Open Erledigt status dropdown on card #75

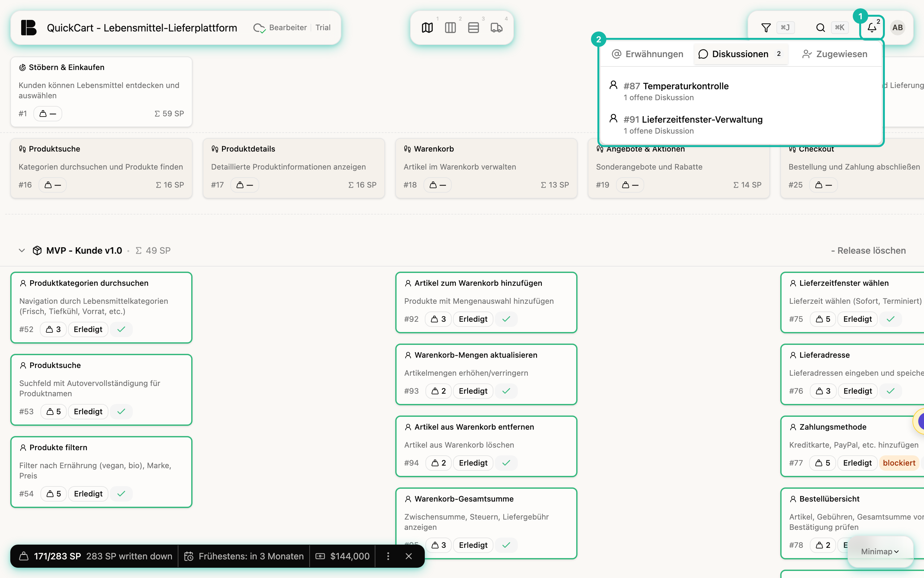point(858,319)
